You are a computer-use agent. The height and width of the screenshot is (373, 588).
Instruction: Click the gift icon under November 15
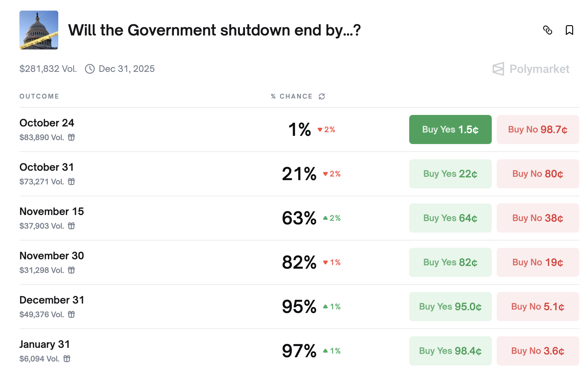(x=71, y=226)
